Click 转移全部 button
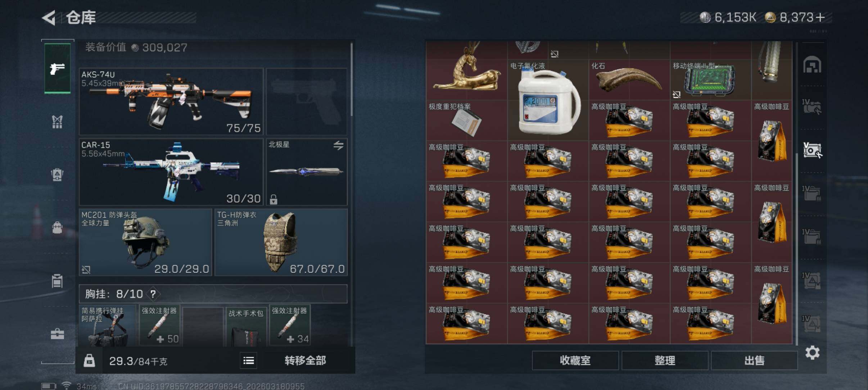 (306, 360)
